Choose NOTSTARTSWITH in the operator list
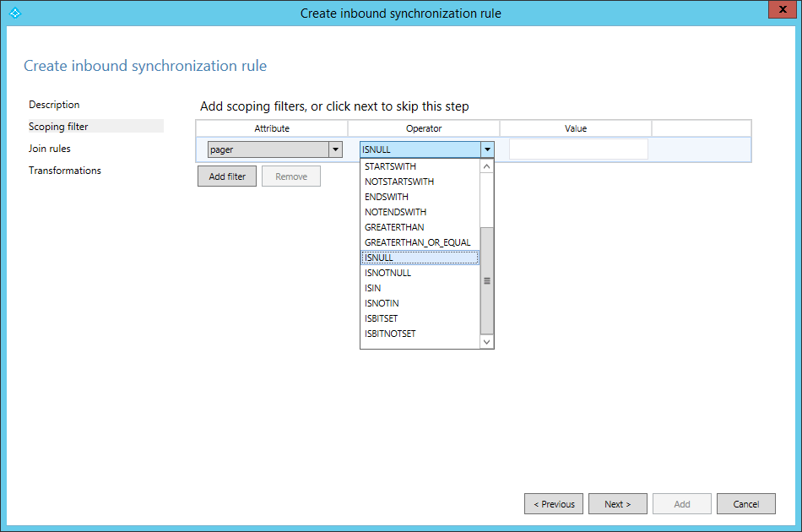The image size is (802, 532). pos(399,182)
